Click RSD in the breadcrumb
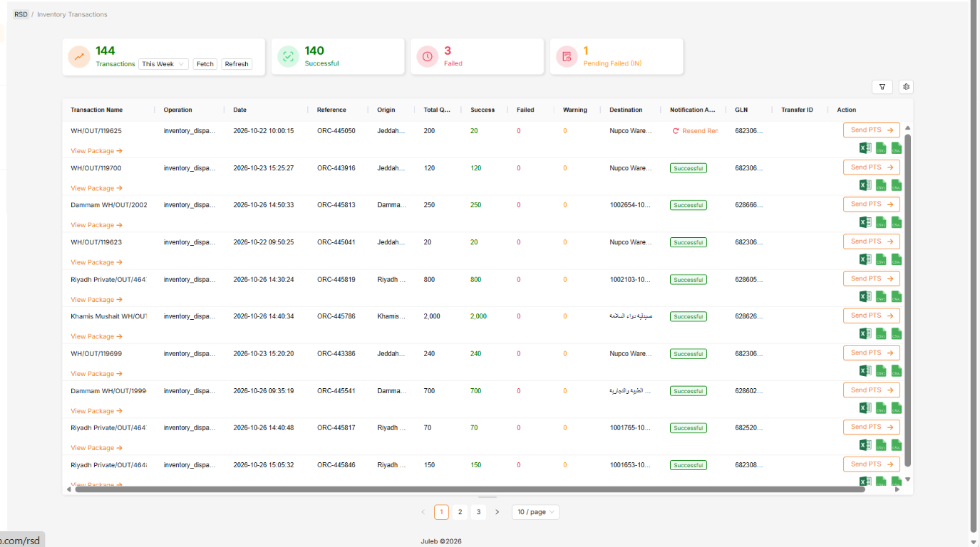Image resolution: width=980 pixels, height=547 pixels. [x=21, y=14]
